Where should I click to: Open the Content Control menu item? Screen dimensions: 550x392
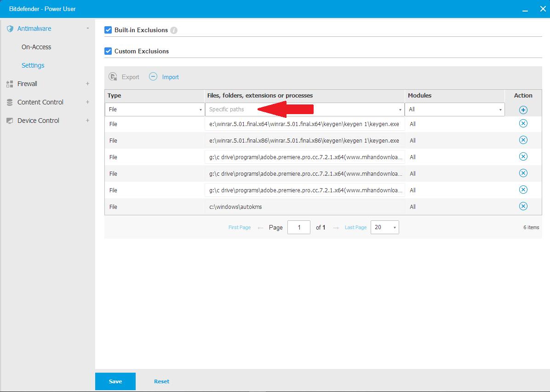coord(40,102)
